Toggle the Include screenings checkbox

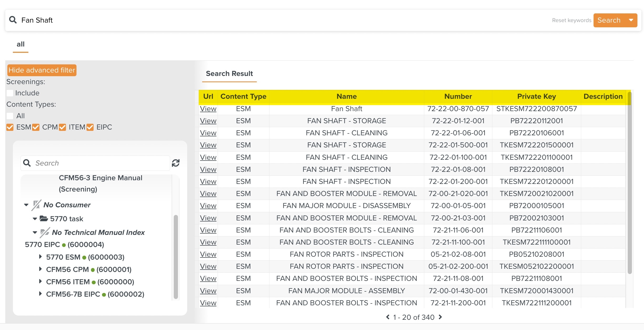10,93
